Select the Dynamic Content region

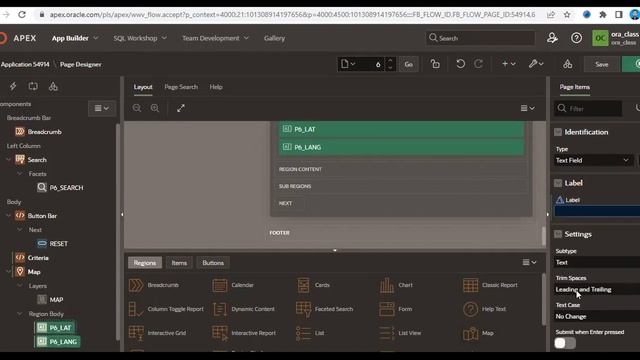tap(244, 309)
